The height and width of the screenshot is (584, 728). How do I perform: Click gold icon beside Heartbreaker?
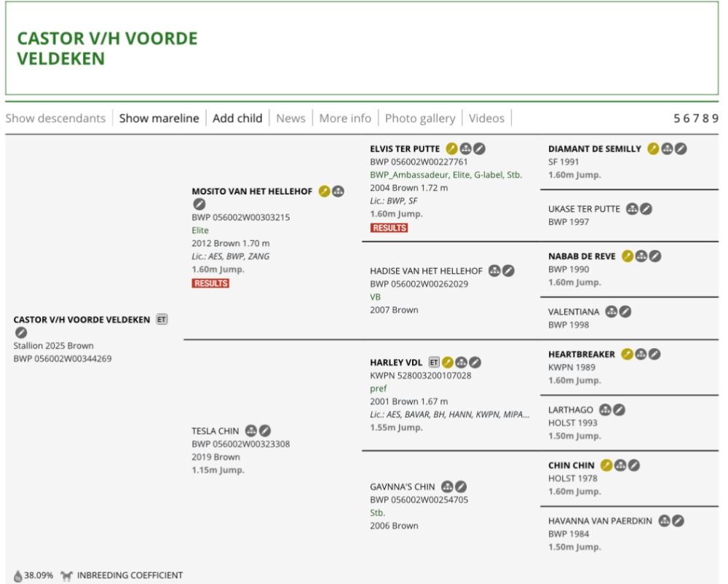(x=628, y=354)
